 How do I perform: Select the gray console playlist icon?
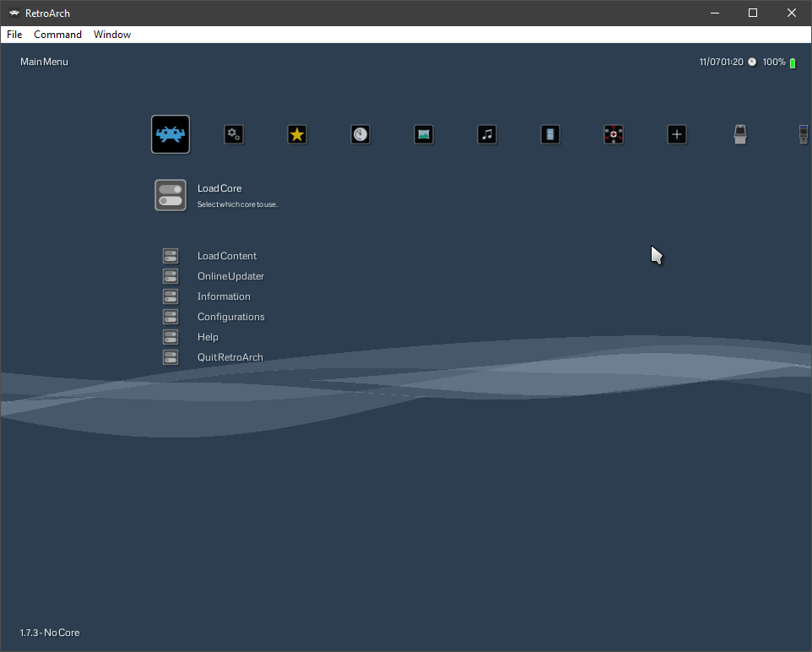click(740, 134)
